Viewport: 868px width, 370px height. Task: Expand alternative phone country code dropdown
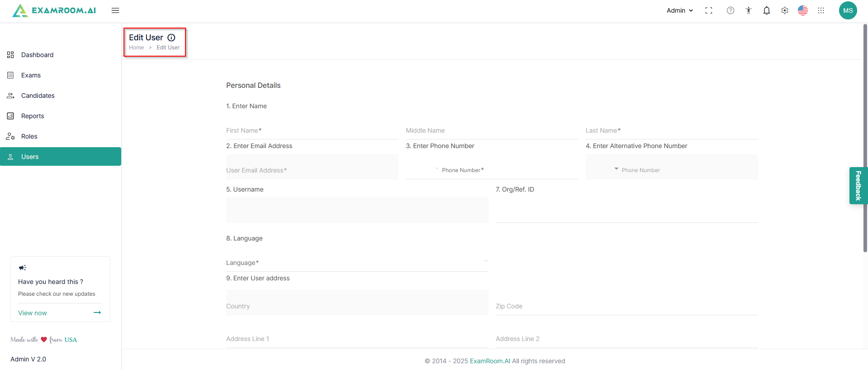(616, 169)
